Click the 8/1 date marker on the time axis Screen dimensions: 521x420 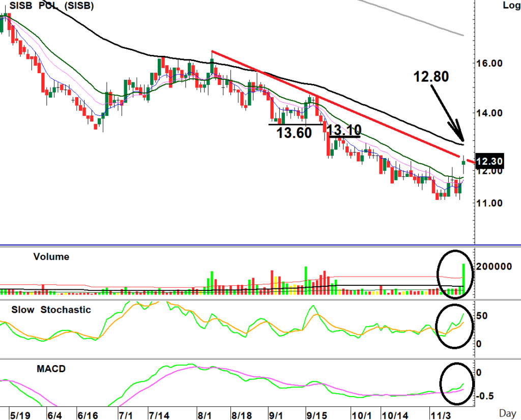click(206, 415)
